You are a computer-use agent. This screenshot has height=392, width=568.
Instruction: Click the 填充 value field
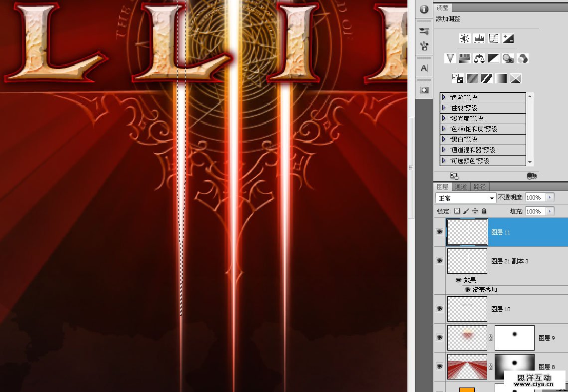(x=536, y=211)
